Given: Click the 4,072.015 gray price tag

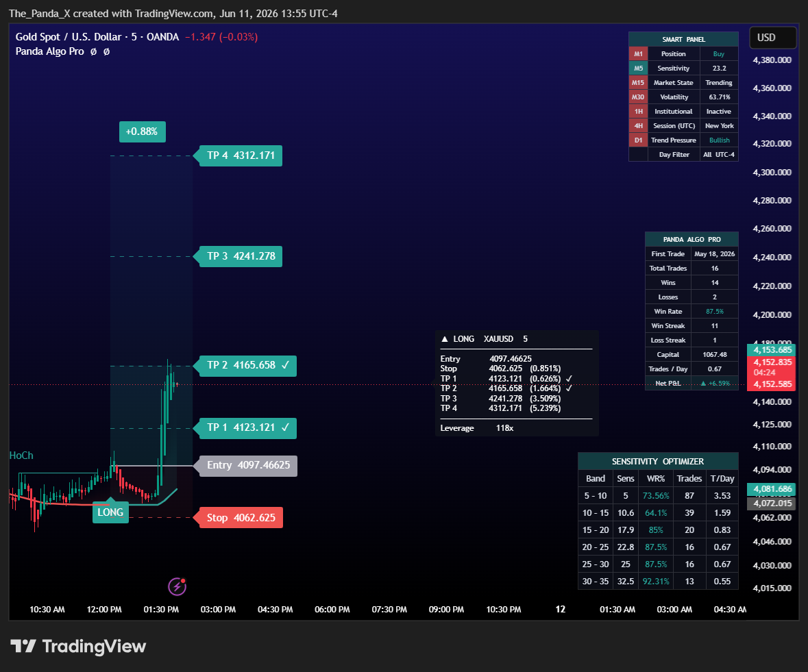Looking at the screenshot, I should click(772, 503).
